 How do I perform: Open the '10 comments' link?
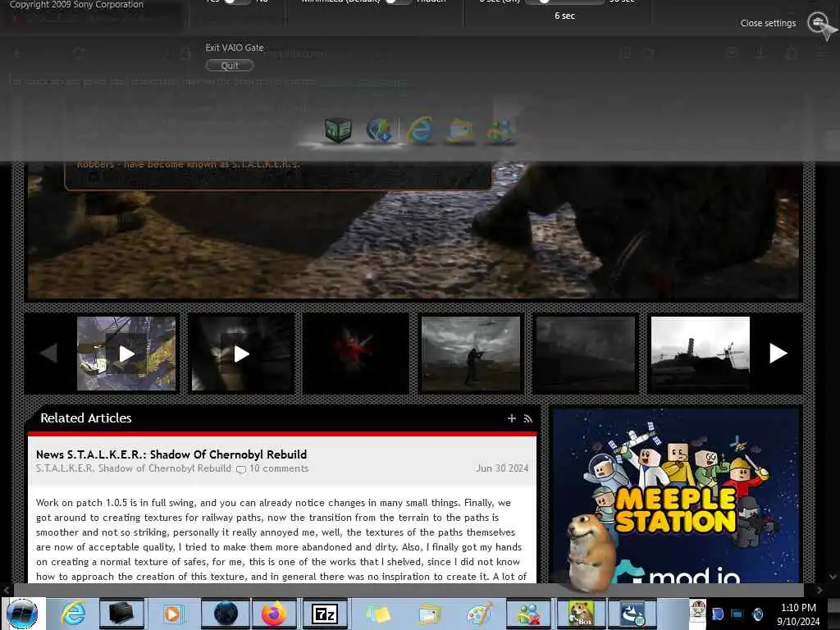[279, 468]
